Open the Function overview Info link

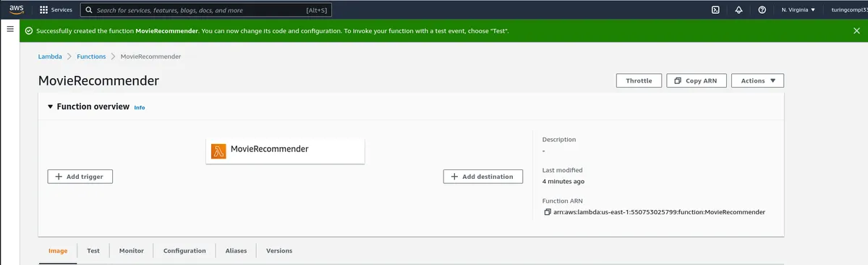tap(140, 107)
